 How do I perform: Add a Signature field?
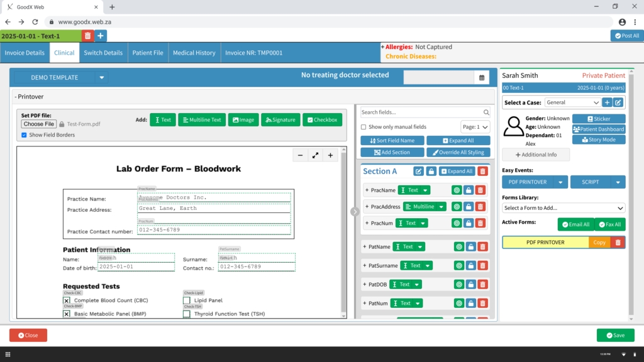pos(280,120)
